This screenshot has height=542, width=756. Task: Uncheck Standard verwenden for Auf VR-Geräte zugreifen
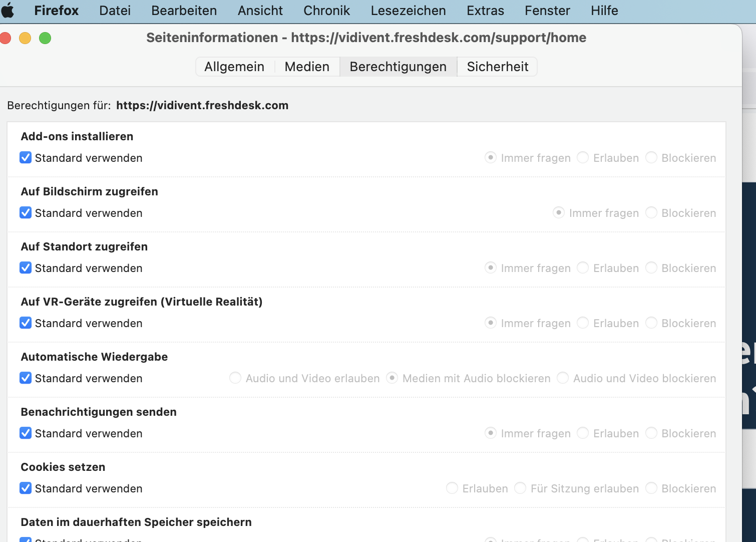click(x=26, y=323)
